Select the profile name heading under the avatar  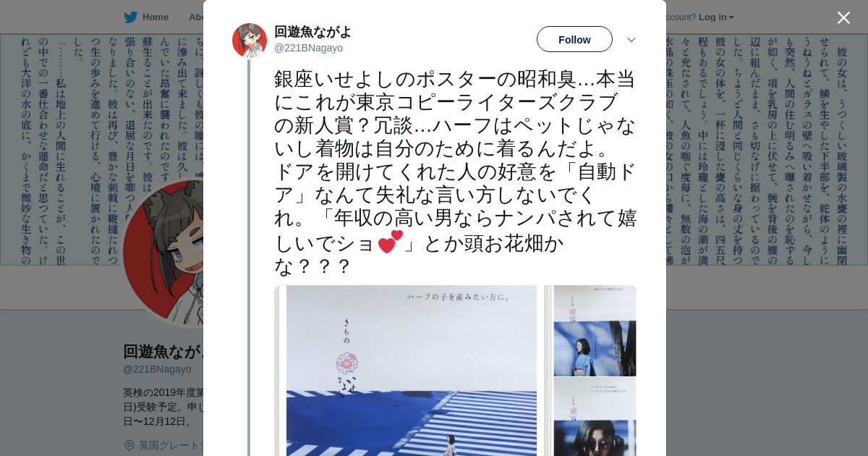click(163, 351)
